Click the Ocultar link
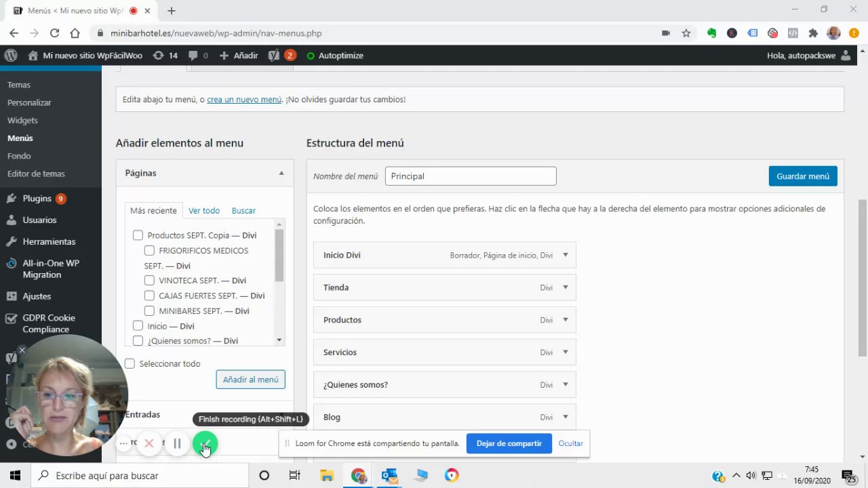 (x=571, y=444)
